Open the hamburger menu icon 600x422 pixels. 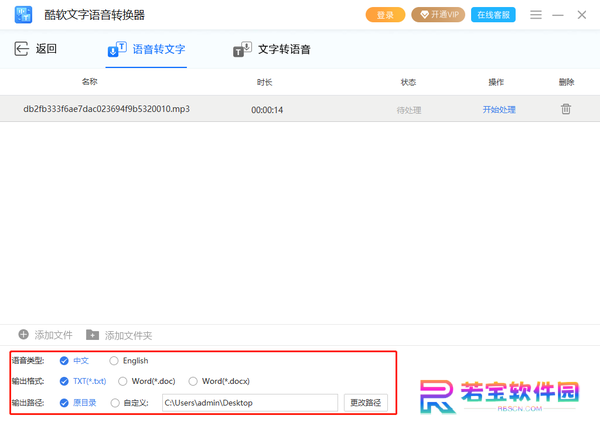click(536, 15)
